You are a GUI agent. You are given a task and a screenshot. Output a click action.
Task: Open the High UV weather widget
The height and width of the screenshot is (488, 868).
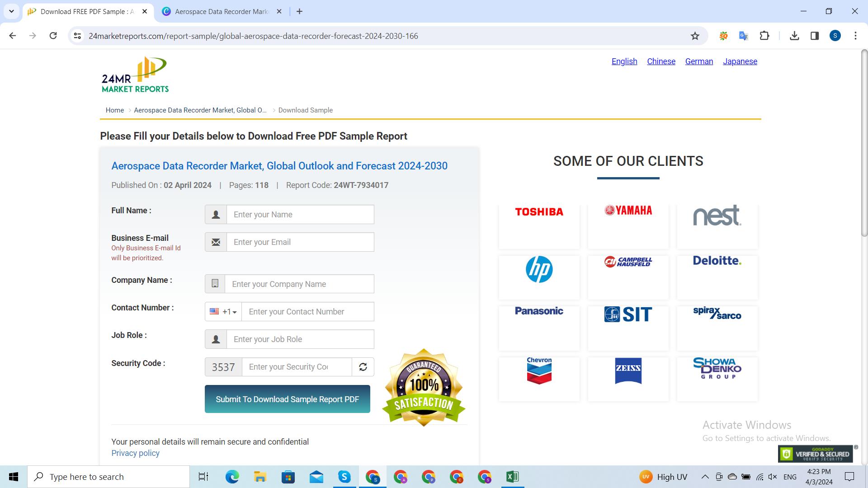point(663,477)
